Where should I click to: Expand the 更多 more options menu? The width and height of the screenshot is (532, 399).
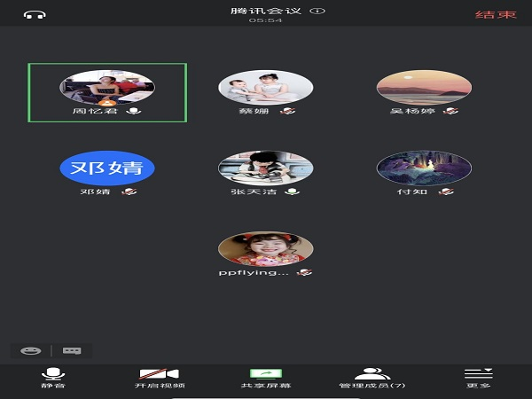478,377
